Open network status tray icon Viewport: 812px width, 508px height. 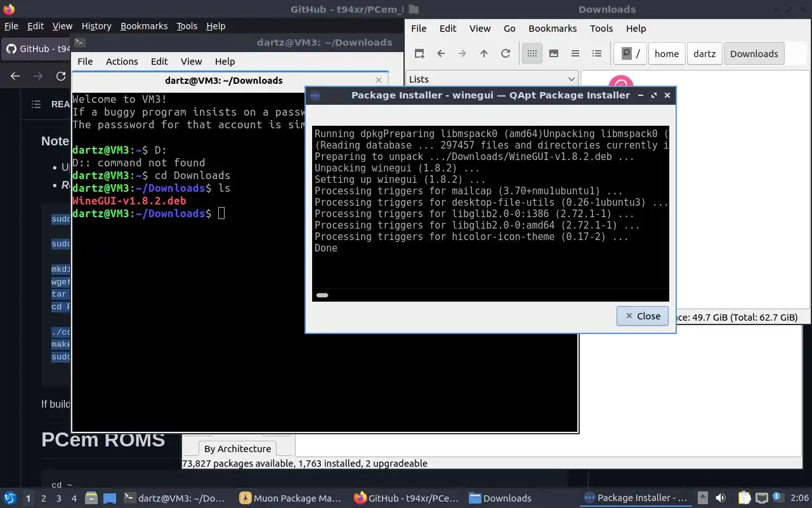click(x=762, y=498)
